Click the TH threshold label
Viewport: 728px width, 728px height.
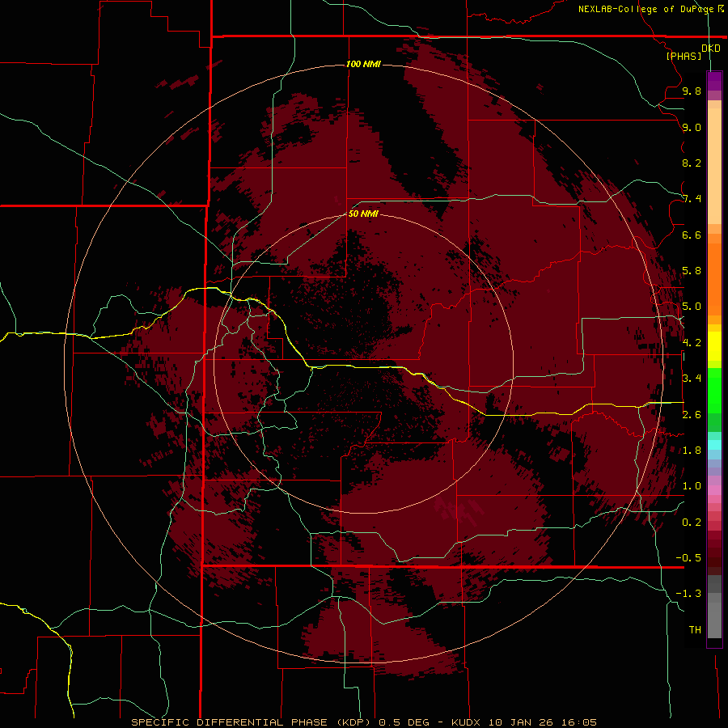(x=695, y=630)
